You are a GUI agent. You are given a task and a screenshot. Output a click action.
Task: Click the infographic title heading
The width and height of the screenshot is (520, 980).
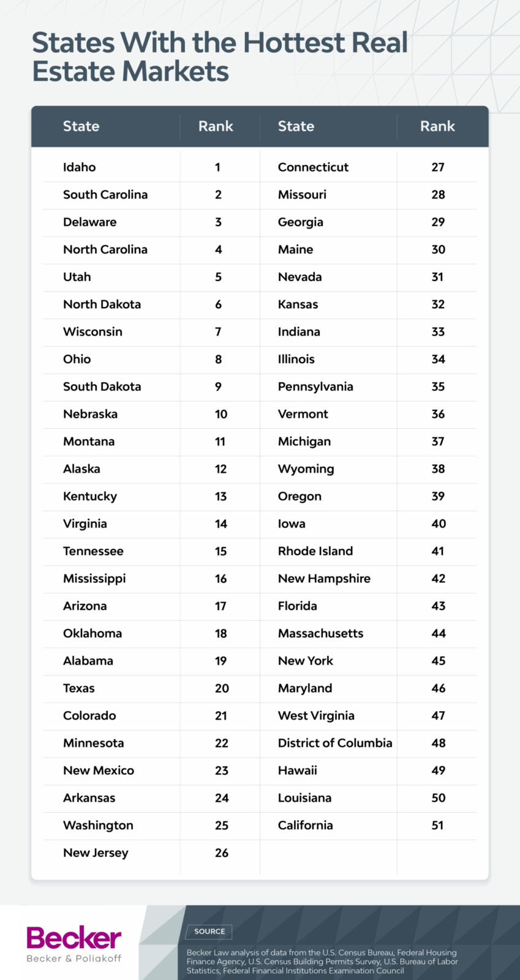click(x=220, y=57)
